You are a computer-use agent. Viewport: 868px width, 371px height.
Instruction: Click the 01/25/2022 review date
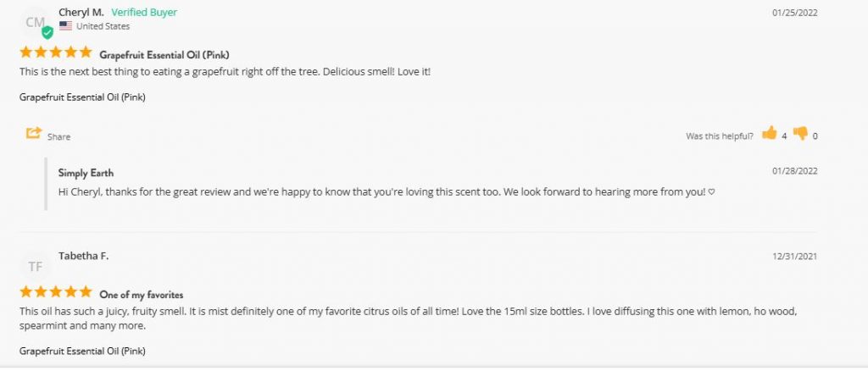[x=795, y=13]
